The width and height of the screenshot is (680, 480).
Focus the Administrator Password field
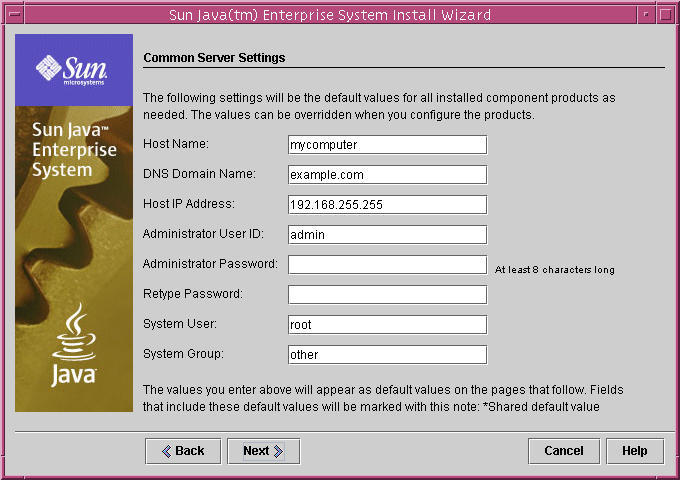[387, 264]
